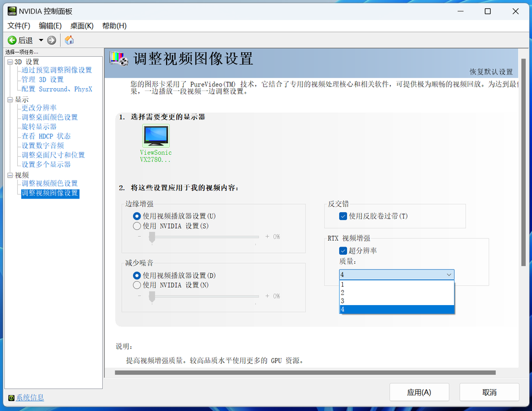
Task: Toggle 超分辨率 checkbox
Action: click(x=343, y=251)
